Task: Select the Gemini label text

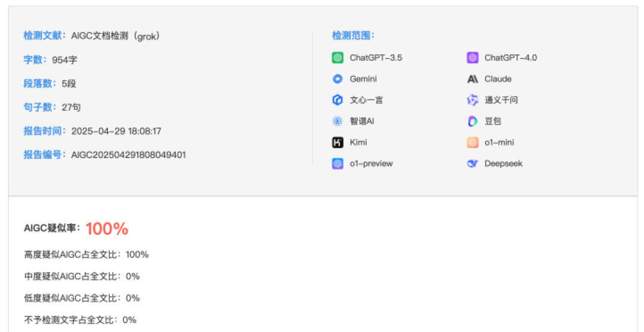Action: [363, 79]
